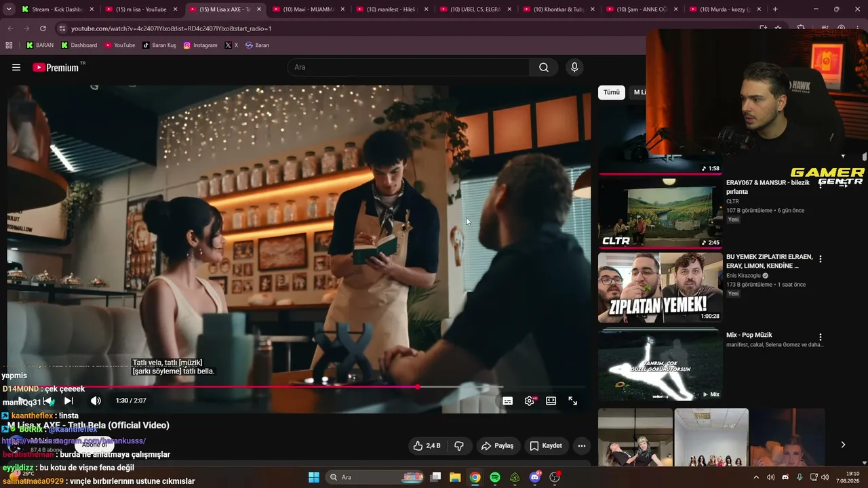Open the ERAY067 & MANSUR bilezik thumbnail
This screenshot has height=488, width=868.
pos(660,213)
